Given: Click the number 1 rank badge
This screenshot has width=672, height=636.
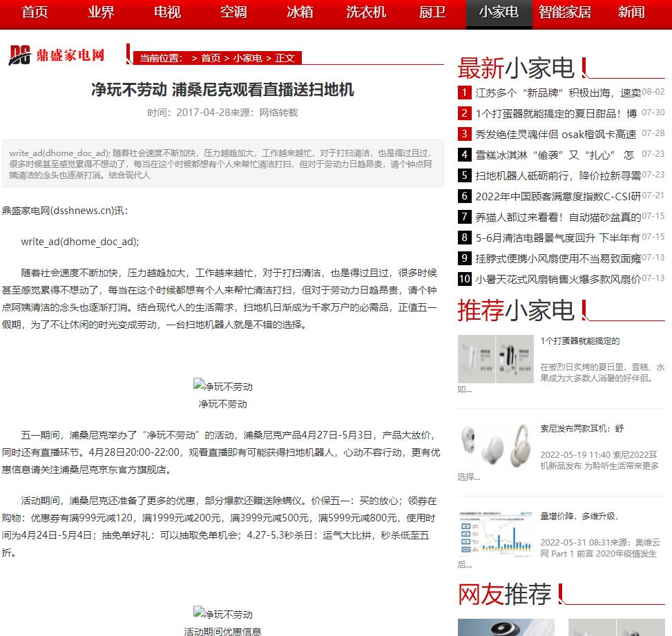Looking at the screenshot, I should 465,93.
